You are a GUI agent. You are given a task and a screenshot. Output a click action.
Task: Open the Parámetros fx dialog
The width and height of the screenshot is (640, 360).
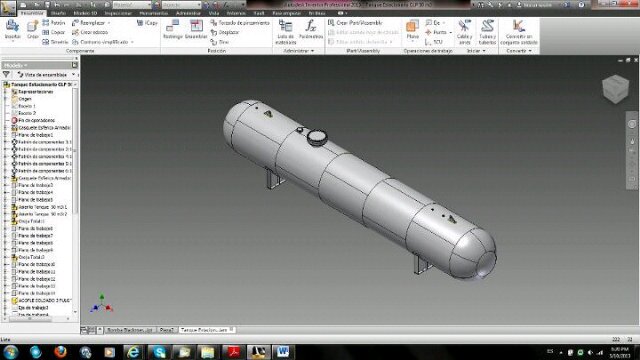coord(311,29)
